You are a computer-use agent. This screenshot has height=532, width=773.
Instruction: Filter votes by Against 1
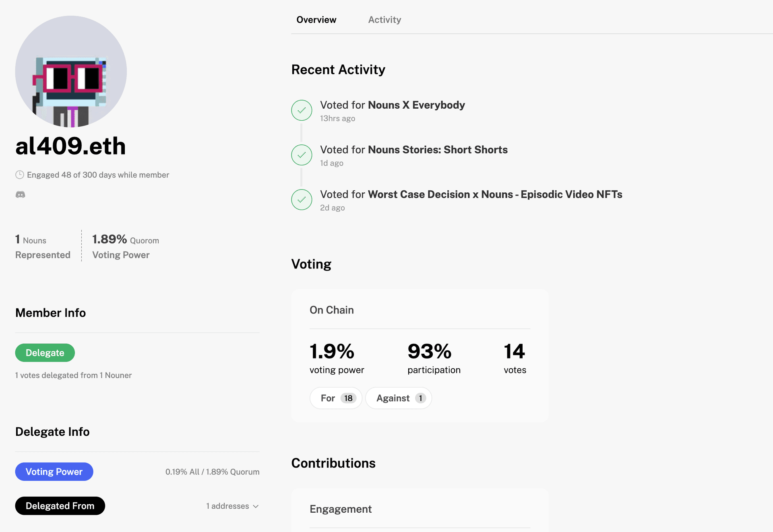click(x=399, y=398)
